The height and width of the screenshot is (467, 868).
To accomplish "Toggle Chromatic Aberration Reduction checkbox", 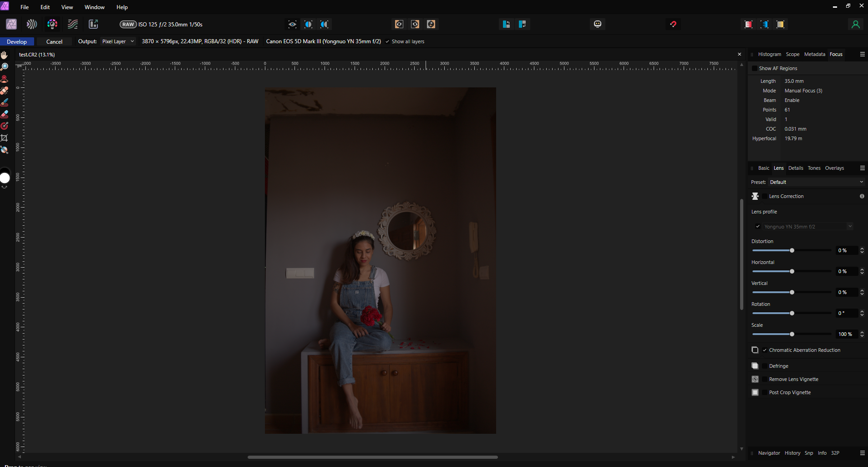I will click(765, 350).
